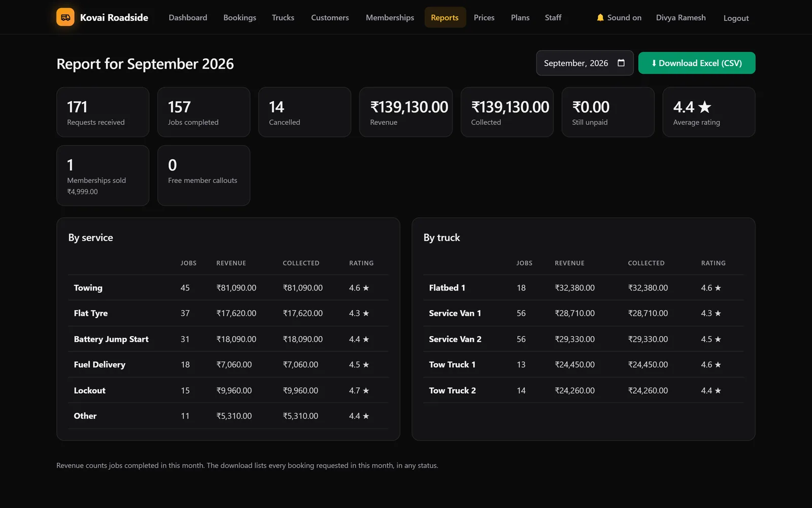The height and width of the screenshot is (508, 812).
Task: Open the Bookings page
Action: point(240,17)
